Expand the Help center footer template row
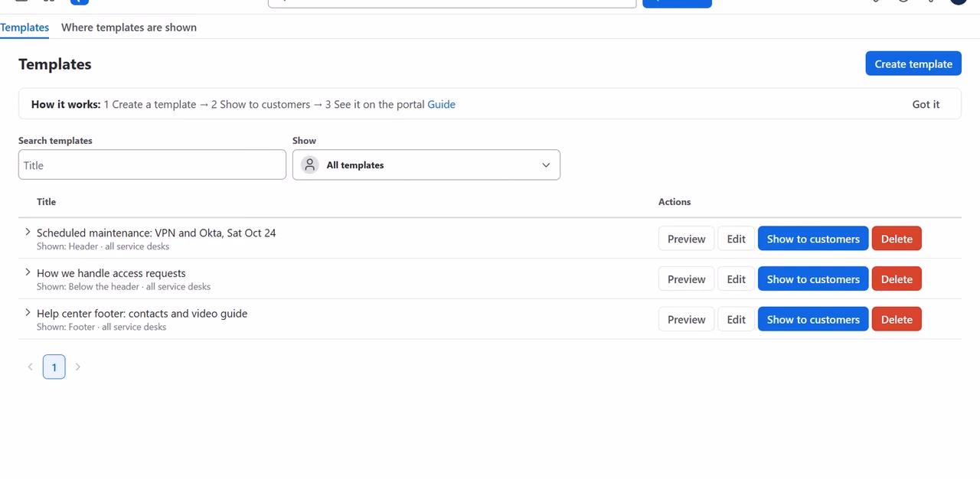The width and height of the screenshot is (980, 479). coord(28,312)
